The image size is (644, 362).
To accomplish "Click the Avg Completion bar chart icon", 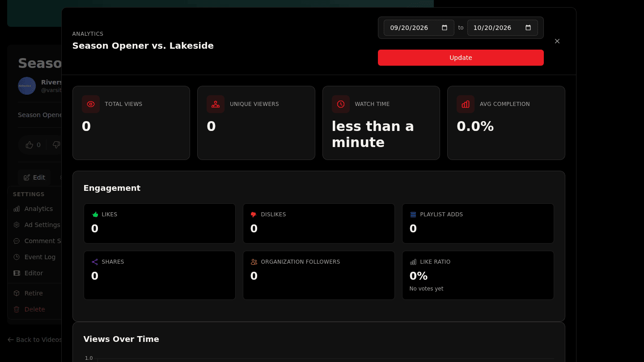I will (466, 104).
